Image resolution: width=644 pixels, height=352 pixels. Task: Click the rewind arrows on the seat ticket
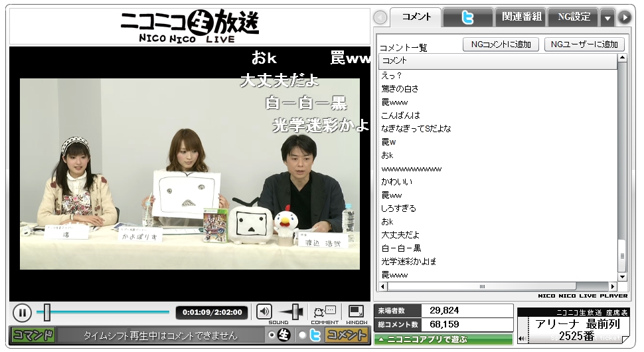(x=521, y=339)
